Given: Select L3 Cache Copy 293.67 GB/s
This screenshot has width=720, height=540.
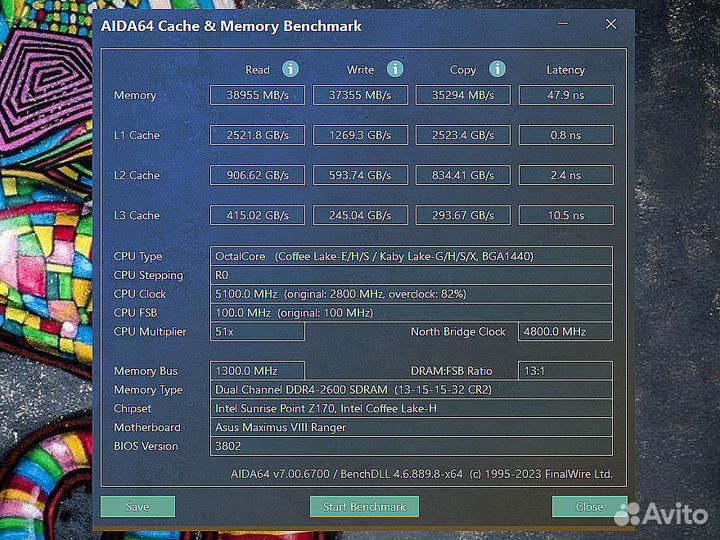Looking at the screenshot, I should pyautogui.click(x=463, y=215).
